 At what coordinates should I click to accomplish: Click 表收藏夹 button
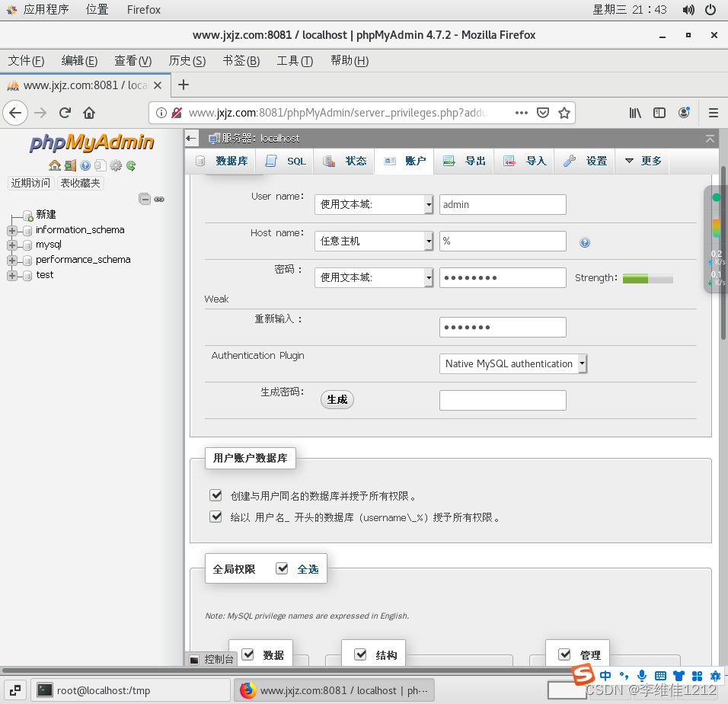point(80,183)
